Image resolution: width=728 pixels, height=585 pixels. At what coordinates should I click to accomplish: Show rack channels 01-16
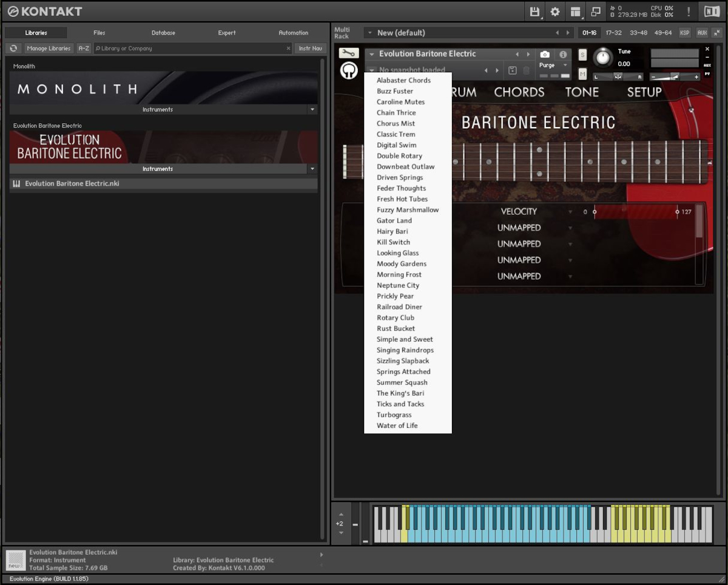point(589,33)
